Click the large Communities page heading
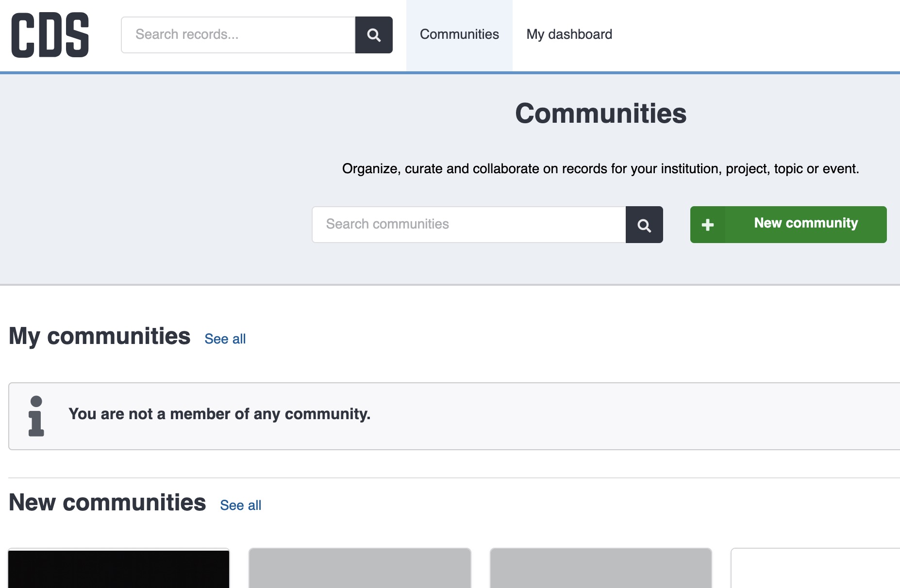Image resolution: width=900 pixels, height=588 pixels. click(x=600, y=114)
